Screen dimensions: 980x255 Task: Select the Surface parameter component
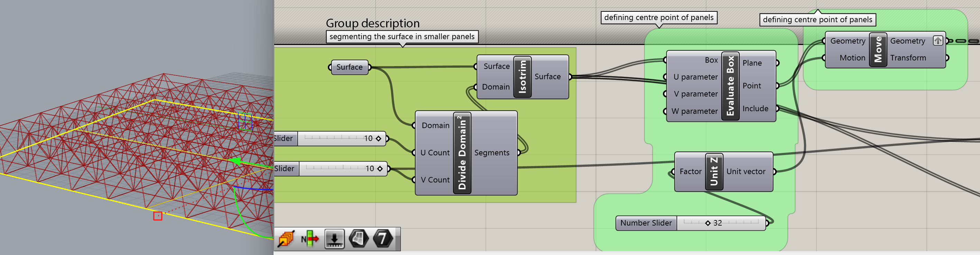349,67
